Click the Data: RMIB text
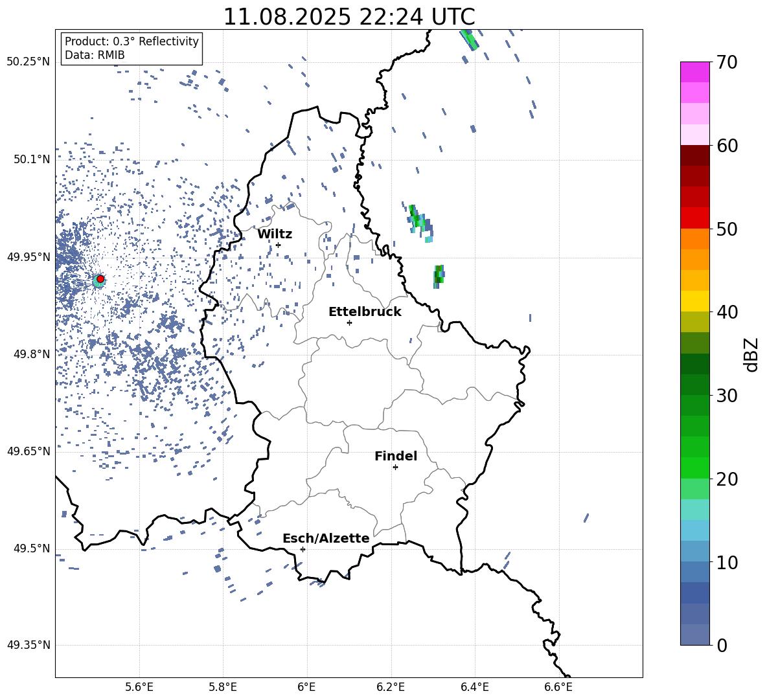This screenshot has width=767, height=700. pos(95,55)
